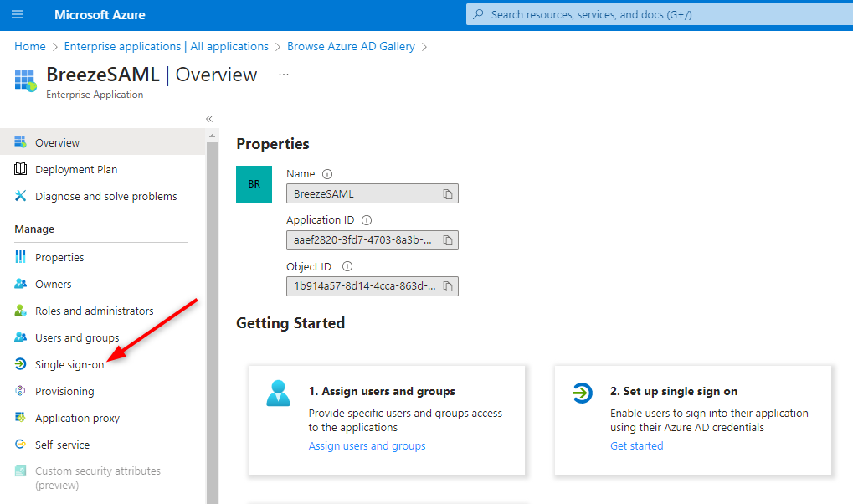The image size is (853, 504).
Task: Click the BR application logo tile
Action: (254, 184)
